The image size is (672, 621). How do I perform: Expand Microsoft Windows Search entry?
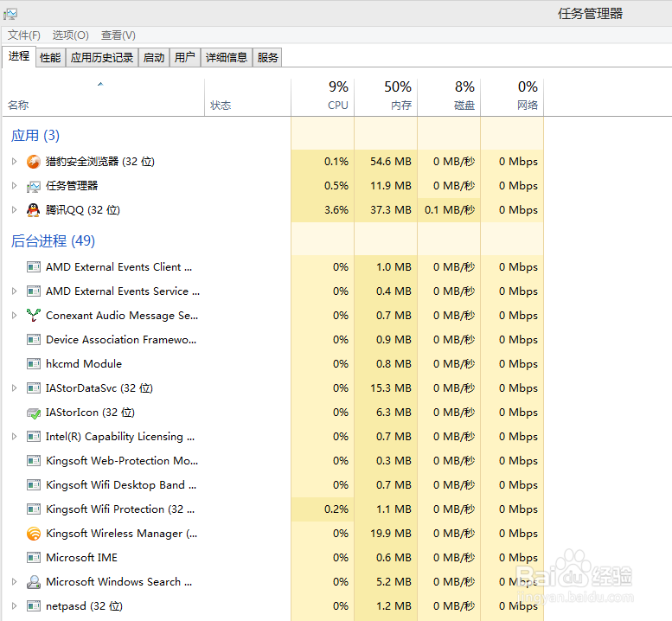coord(14,582)
